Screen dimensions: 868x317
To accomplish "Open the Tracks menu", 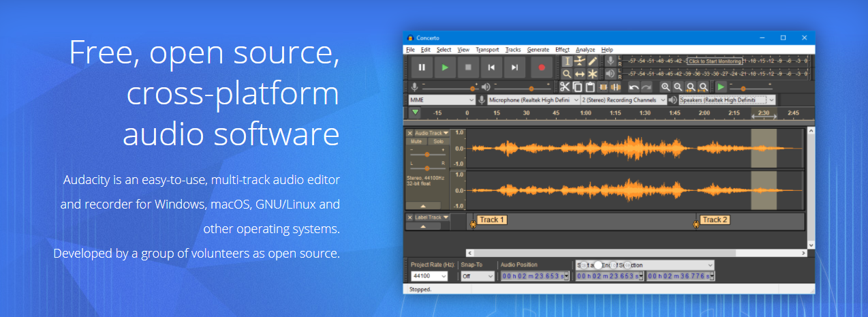I will coord(513,49).
